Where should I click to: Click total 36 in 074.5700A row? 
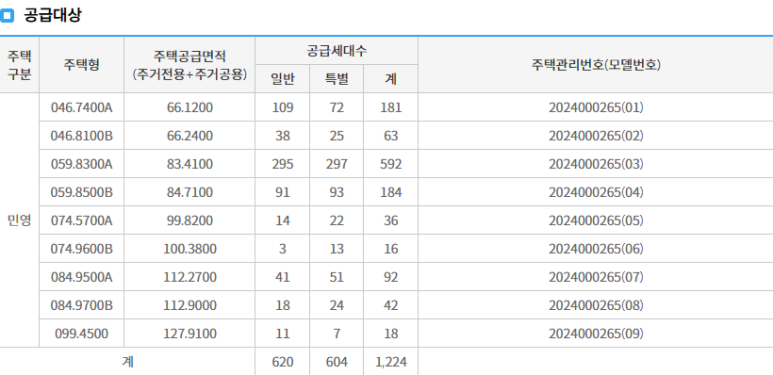point(391,221)
